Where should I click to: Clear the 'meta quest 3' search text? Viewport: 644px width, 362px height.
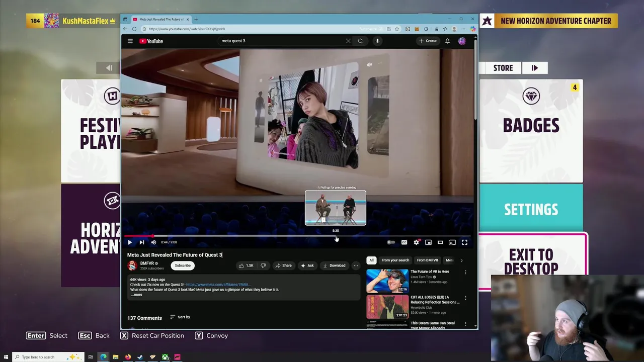pos(348,41)
